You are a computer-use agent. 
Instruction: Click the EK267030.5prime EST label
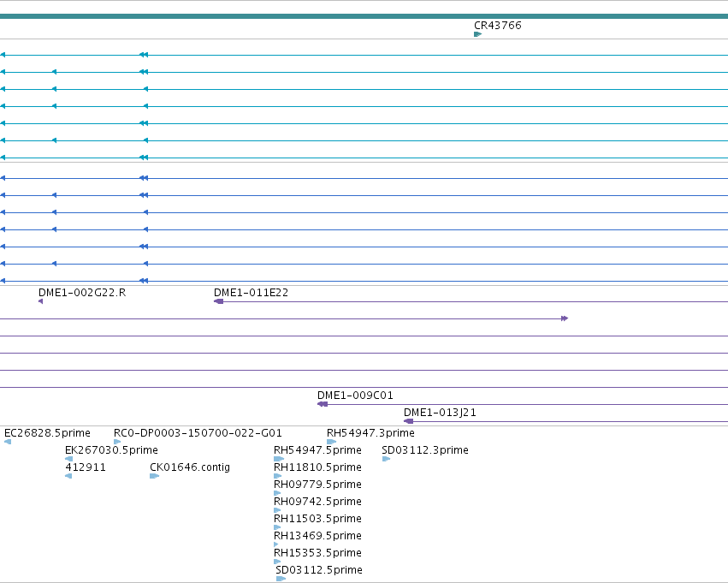(111, 450)
